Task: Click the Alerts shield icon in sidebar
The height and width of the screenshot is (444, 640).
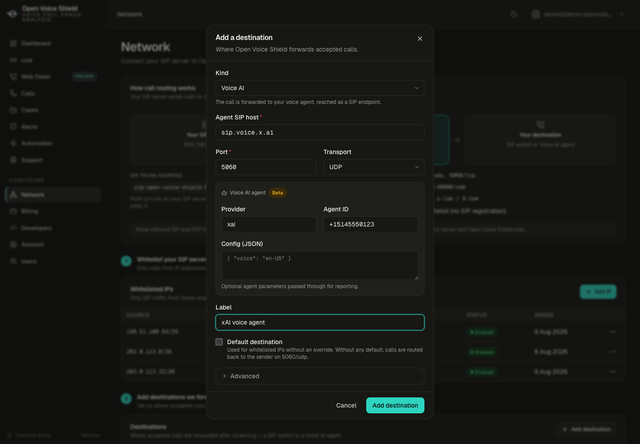Action: (x=13, y=127)
